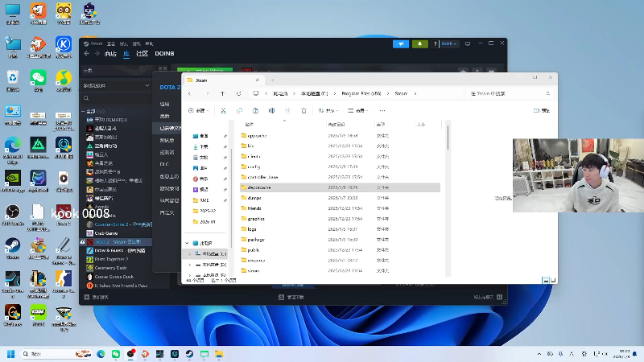The height and width of the screenshot is (362, 644).
Task: Click the Delete trash icon in Explorer toolbar
Action: pyautogui.click(x=304, y=110)
